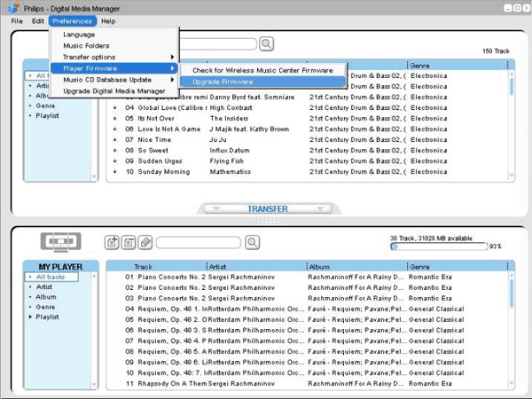Select track 04 Global Love row
Screen dimensions: 532x399
click(x=308, y=107)
